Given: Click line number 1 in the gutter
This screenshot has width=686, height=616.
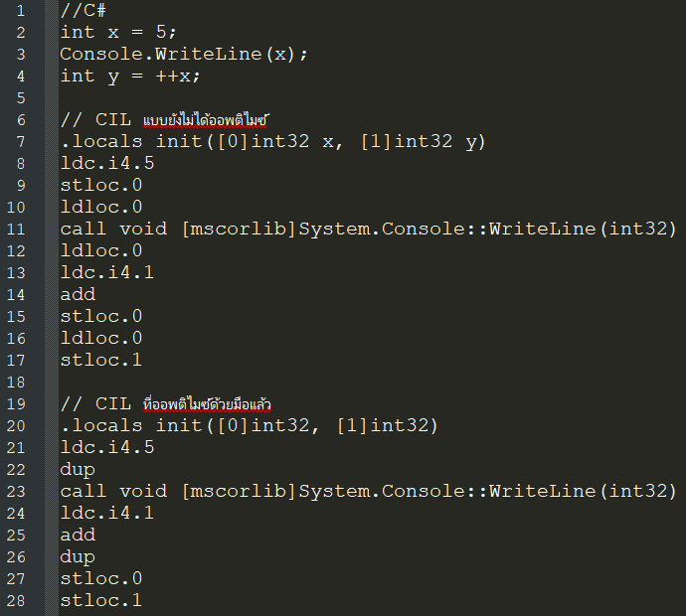Looking at the screenshot, I should [21, 11].
